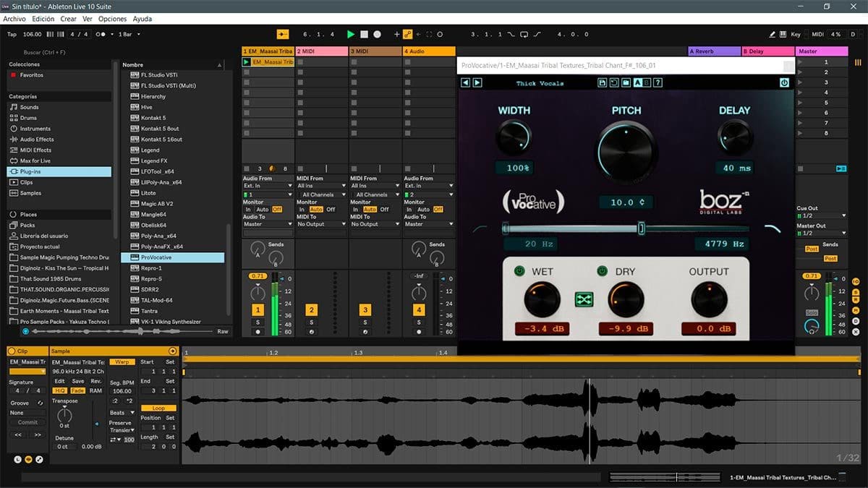Image resolution: width=868 pixels, height=488 pixels.
Task: Toggle the Warp button in Sample box
Action: [x=122, y=361]
